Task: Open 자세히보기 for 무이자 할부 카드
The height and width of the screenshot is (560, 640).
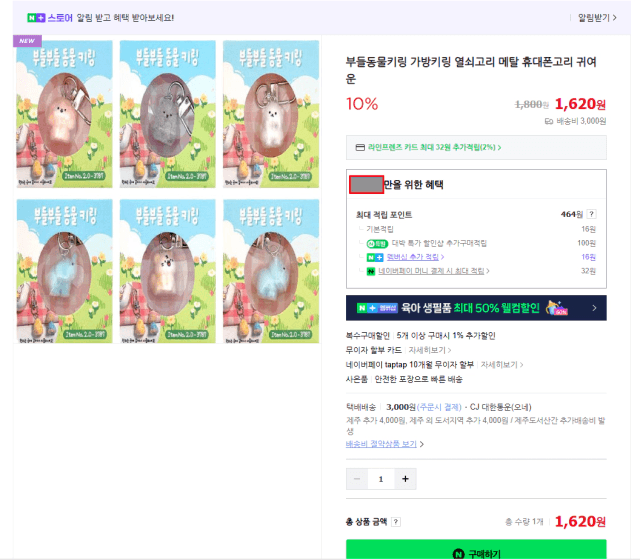Action: coord(430,350)
